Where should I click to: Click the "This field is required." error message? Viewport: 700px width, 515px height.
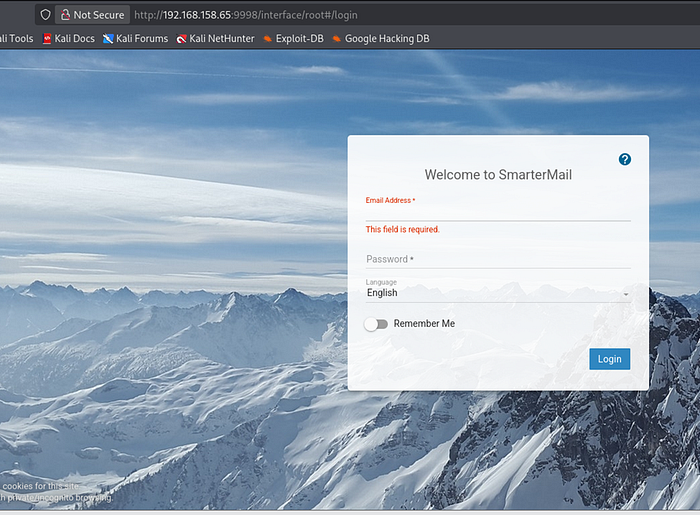click(402, 229)
